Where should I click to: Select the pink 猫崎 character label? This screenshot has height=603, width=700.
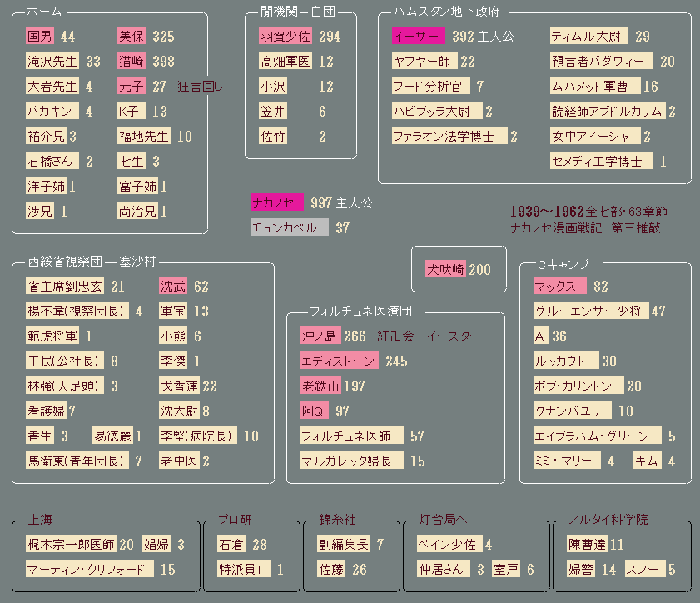click(x=132, y=62)
